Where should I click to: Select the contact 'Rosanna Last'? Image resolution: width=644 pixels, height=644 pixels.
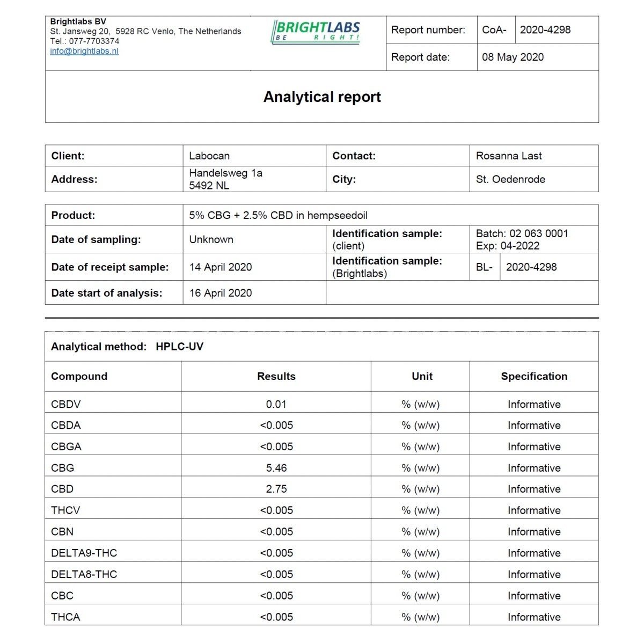tap(509, 156)
